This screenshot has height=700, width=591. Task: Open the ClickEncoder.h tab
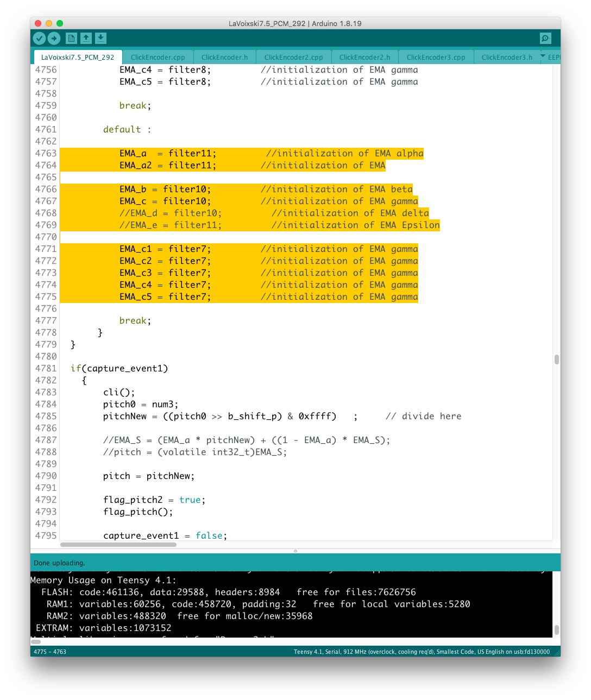click(224, 57)
